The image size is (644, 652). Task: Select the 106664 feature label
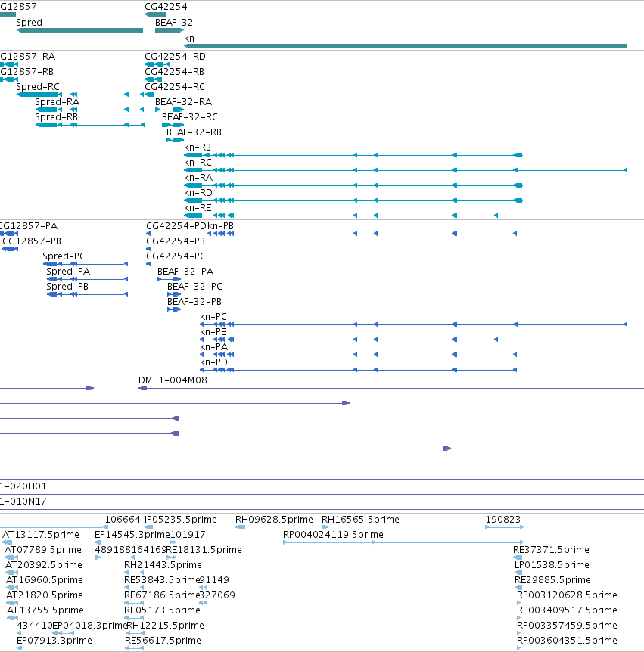[123, 520]
